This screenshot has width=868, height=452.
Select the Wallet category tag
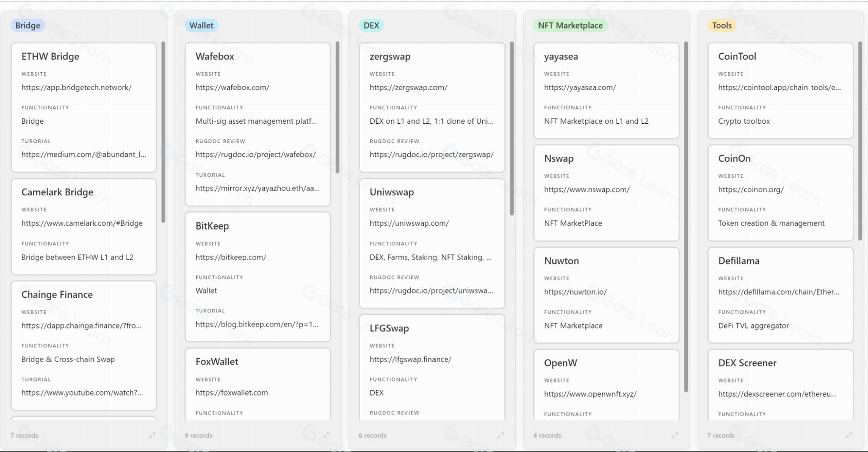click(201, 25)
